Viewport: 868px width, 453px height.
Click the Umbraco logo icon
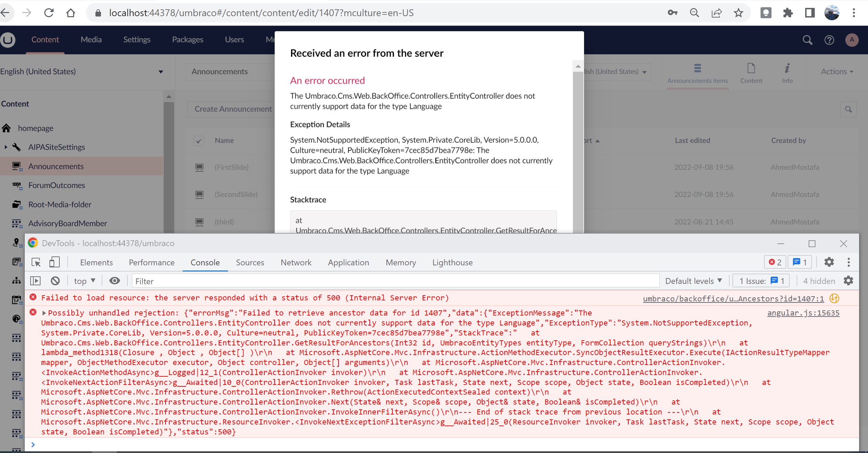8,40
